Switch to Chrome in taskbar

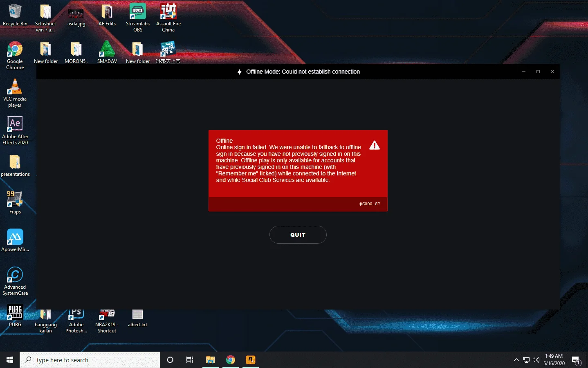[231, 360]
